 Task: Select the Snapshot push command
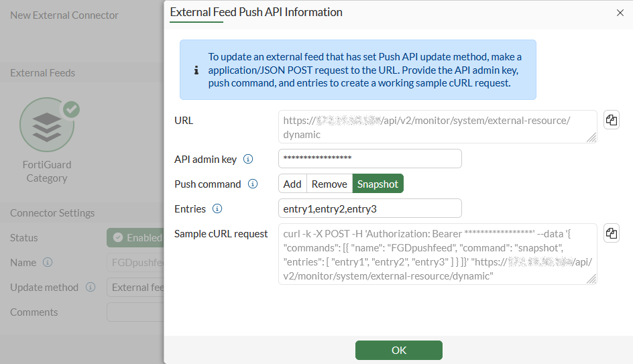coord(378,184)
